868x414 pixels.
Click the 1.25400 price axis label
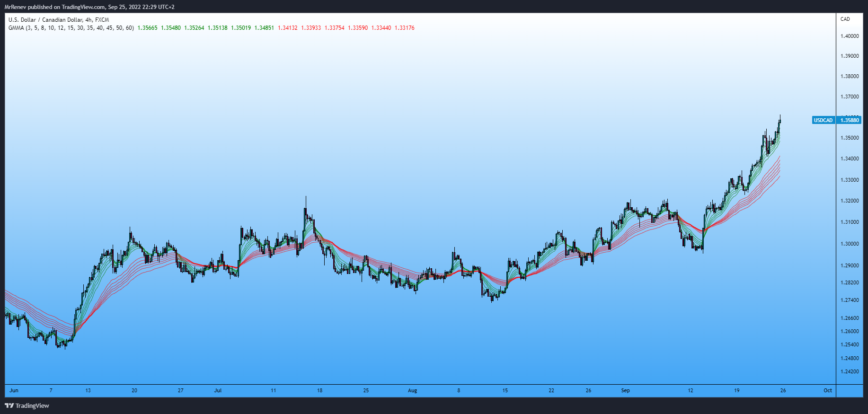coord(850,344)
